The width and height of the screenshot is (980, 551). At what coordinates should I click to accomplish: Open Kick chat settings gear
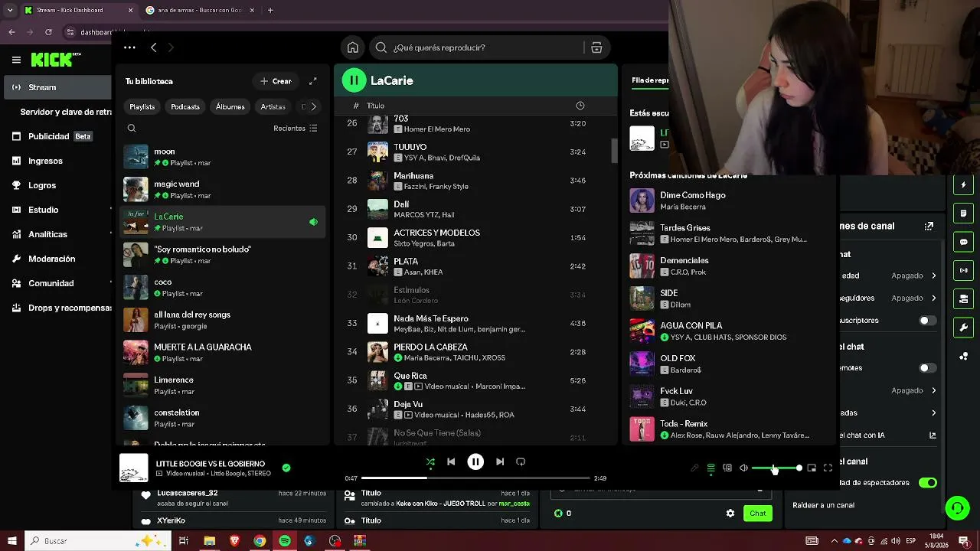point(730,514)
